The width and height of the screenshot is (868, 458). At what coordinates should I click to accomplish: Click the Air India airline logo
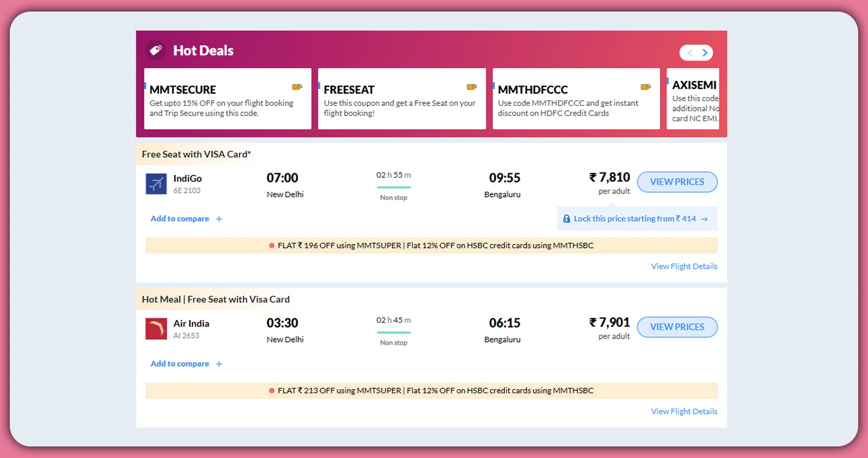click(x=156, y=329)
